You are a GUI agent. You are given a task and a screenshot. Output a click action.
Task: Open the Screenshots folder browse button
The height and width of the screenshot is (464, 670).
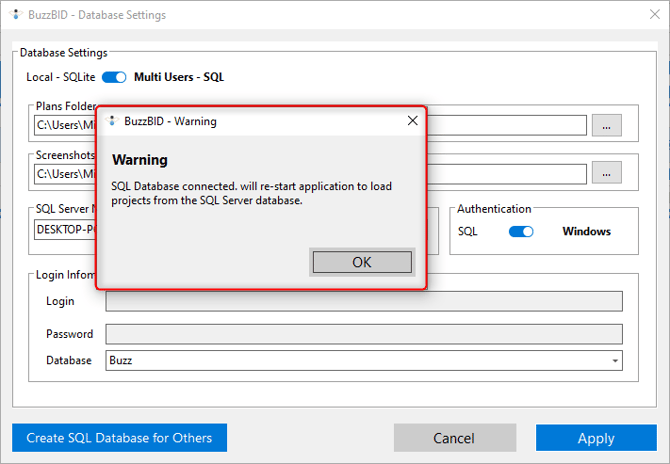point(606,173)
